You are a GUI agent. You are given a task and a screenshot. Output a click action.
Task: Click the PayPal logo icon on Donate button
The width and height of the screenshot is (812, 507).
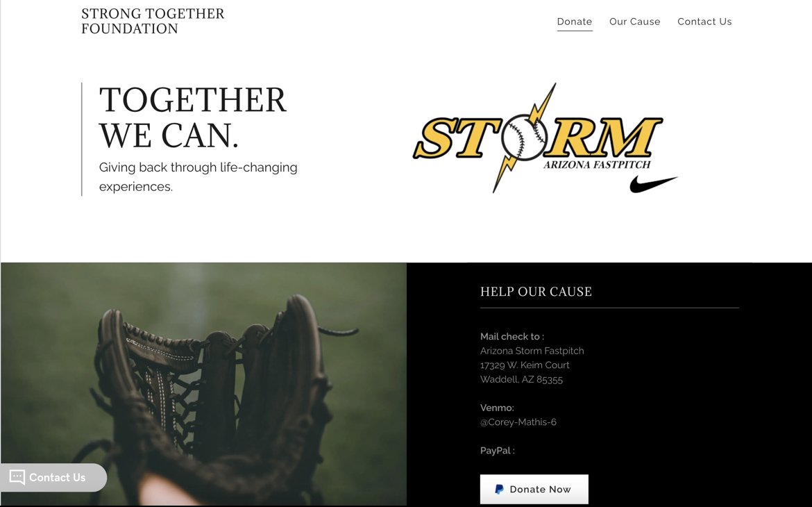pos(499,490)
